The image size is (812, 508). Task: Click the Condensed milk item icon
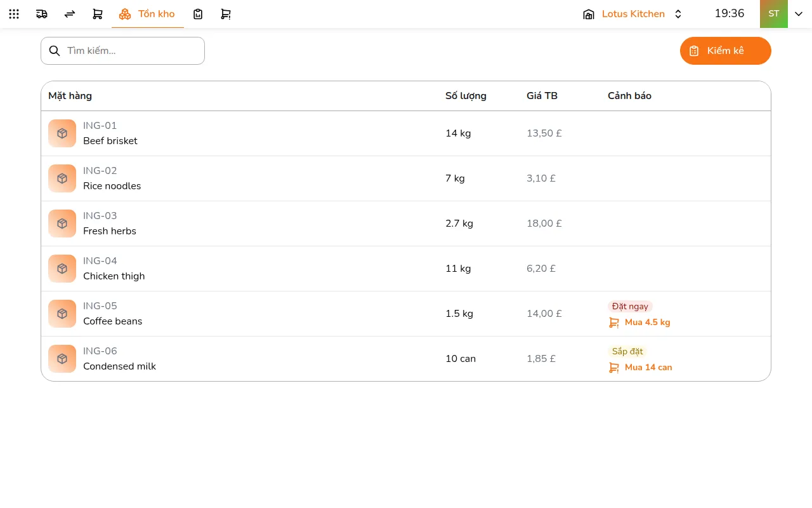click(62, 359)
